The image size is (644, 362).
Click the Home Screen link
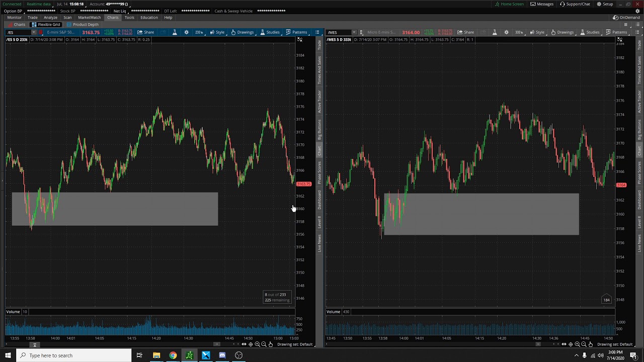509,4
